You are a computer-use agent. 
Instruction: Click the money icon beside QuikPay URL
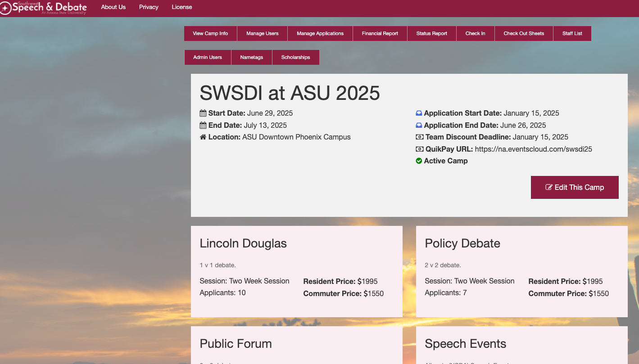pos(419,149)
